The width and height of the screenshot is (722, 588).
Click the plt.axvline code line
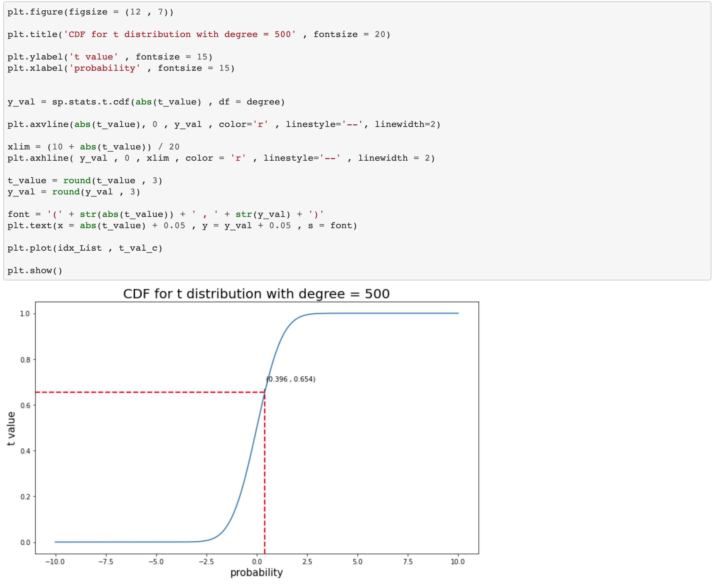pyautogui.click(x=224, y=124)
